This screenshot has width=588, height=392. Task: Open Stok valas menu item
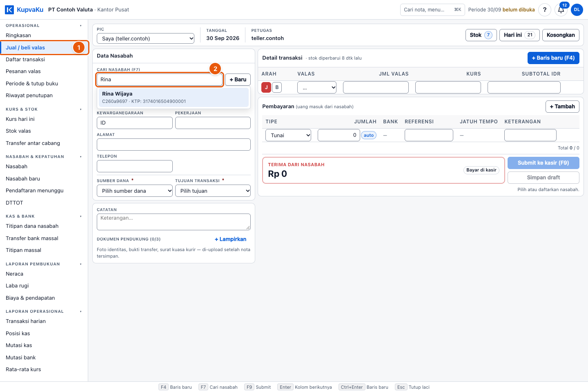tap(44, 131)
